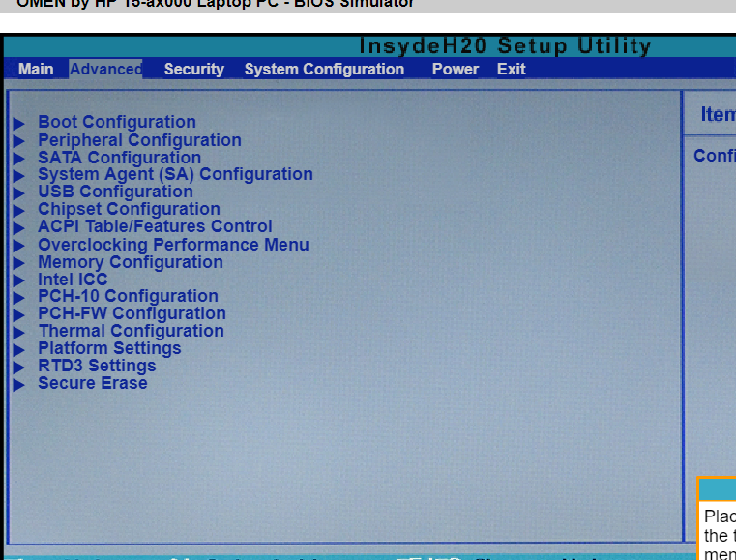Select Overclocking Performance Menu
The image size is (736, 560).
[173, 245]
